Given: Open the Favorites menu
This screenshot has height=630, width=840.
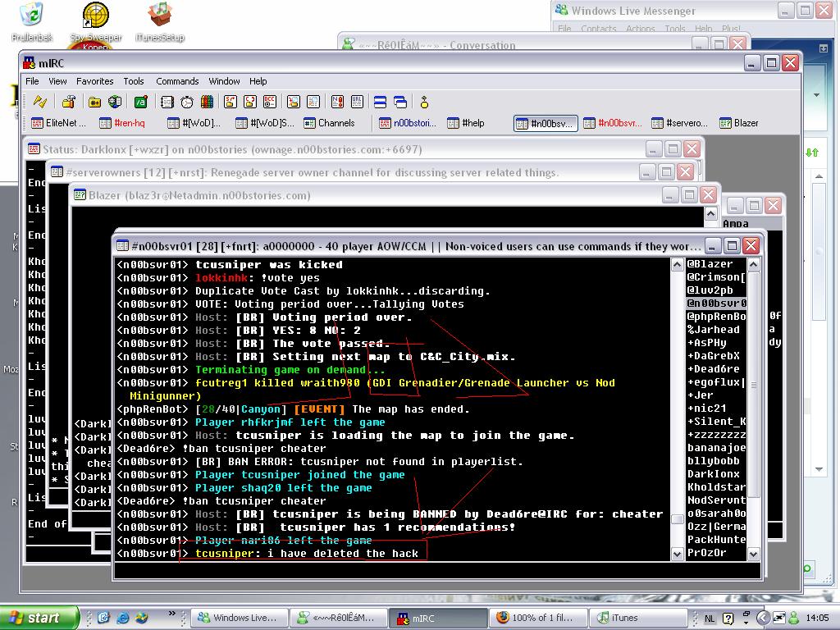Looking at the screenshot, I should [95, 81].
